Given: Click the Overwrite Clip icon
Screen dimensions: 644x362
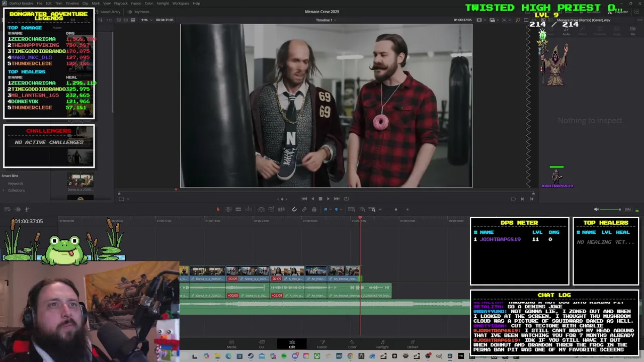Looking at the screenshot, I should click(x=271, y=209).
